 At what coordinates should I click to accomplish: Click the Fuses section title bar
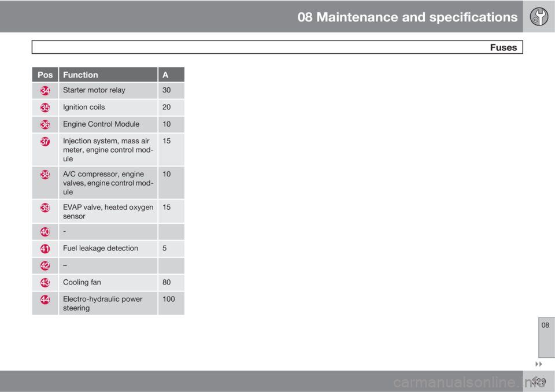coord(277,47)
